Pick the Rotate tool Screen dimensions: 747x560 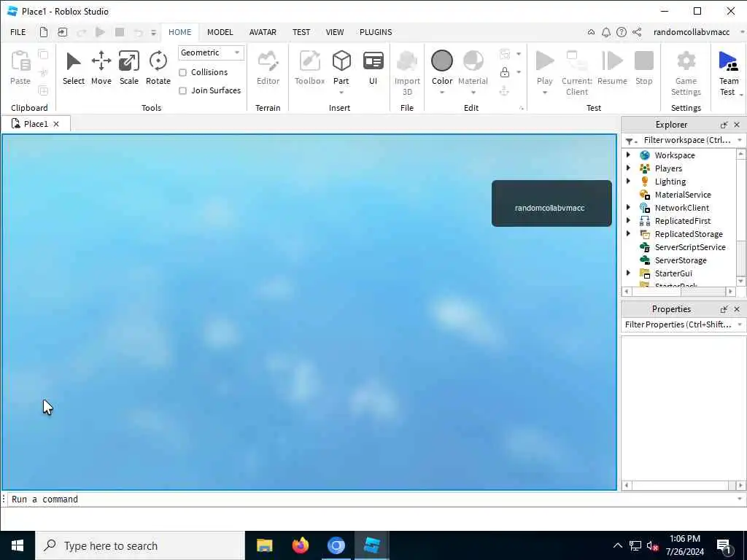(x=158, y=69)
